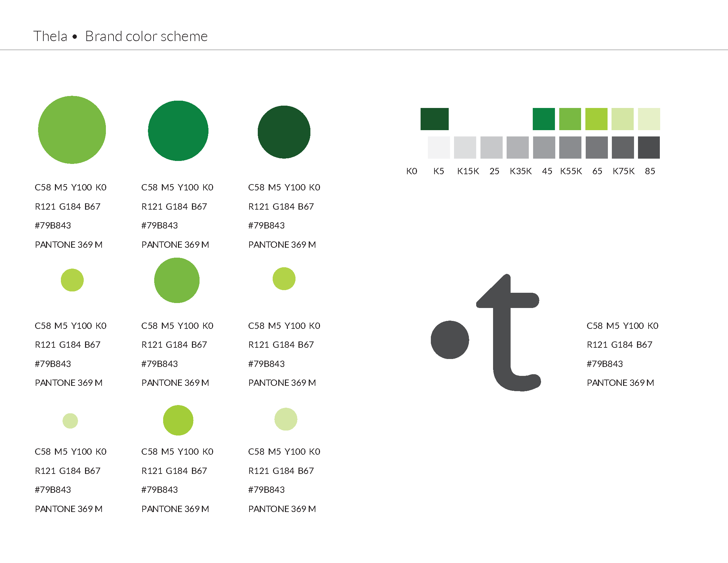Click the darkest gray K85 square

(x=649, y=147)
